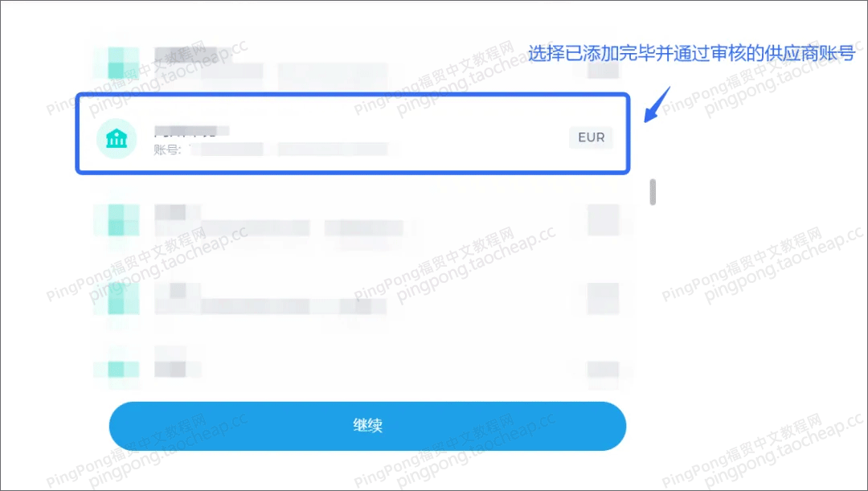Click the 账号 label in the EUR row
868x491 pixels.
point(167,149)
